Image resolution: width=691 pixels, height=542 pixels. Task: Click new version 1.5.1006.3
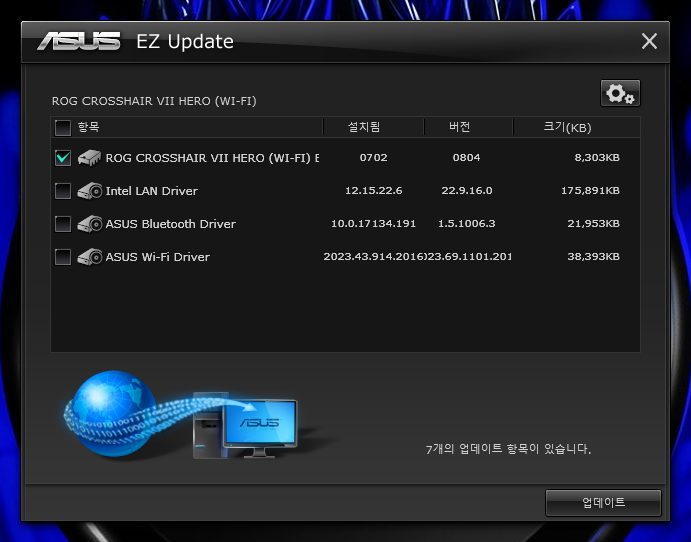coord(466,224)
